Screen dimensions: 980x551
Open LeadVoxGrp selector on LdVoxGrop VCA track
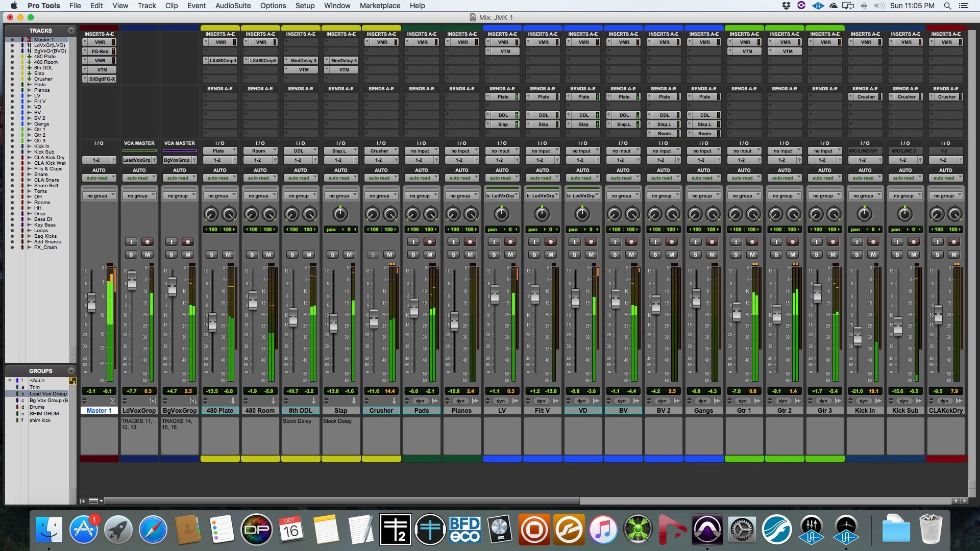click(x=139, y=160)
